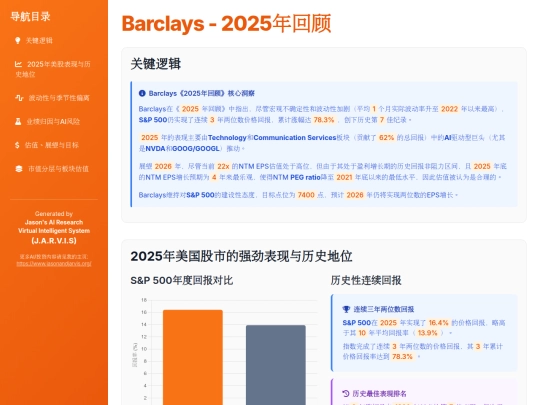Click y-axis label 16 on chart
The height and width of the screenshot is (405, 540).
(144, 312)
